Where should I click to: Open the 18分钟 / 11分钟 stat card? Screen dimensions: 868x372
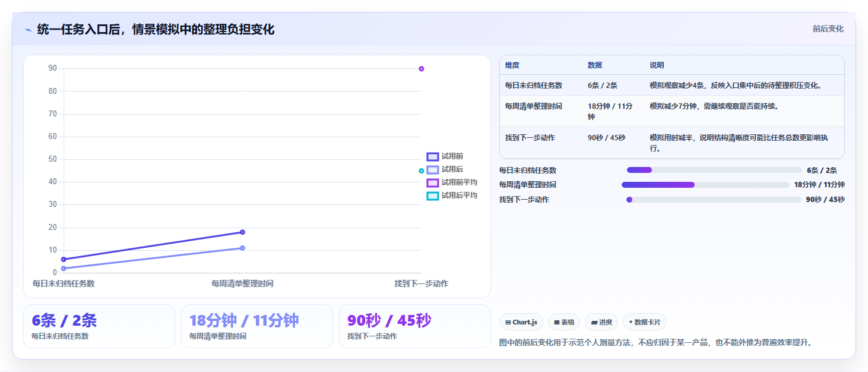(257, 326)
